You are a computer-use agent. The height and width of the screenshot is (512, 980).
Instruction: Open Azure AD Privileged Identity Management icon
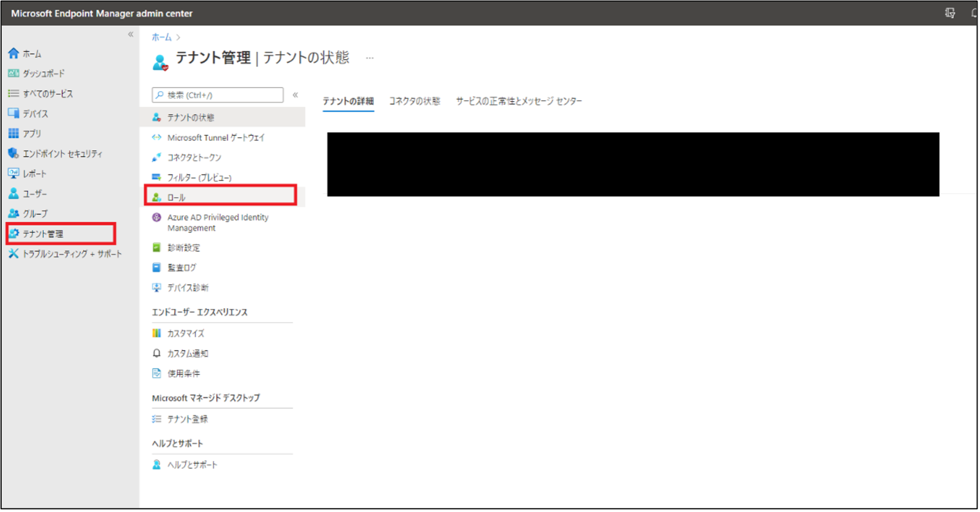point(157,218)
